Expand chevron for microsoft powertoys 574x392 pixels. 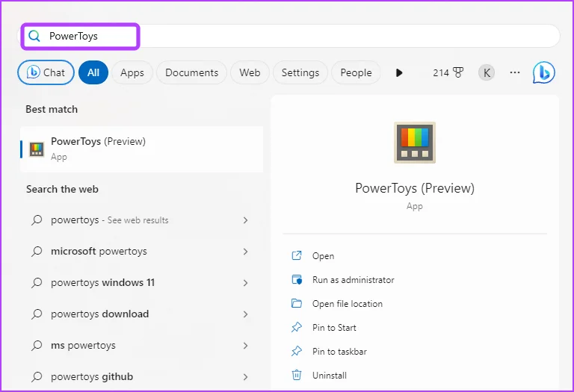click(x=246, y=252)
